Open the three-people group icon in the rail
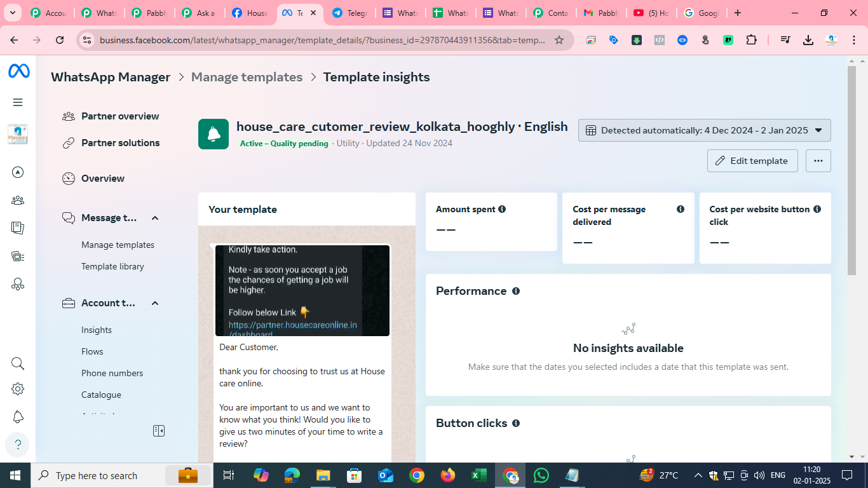Viewport: 868px width, 488px height. [x=18, y=200]
